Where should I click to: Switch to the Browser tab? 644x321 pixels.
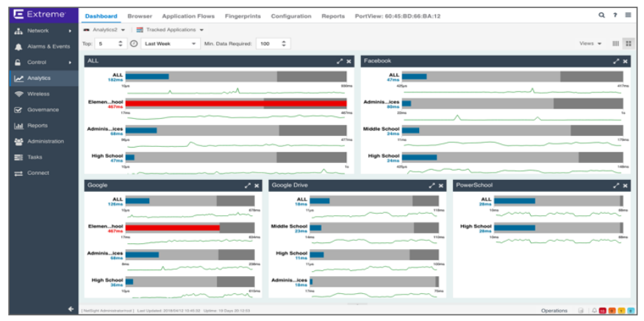click(140, 16)
